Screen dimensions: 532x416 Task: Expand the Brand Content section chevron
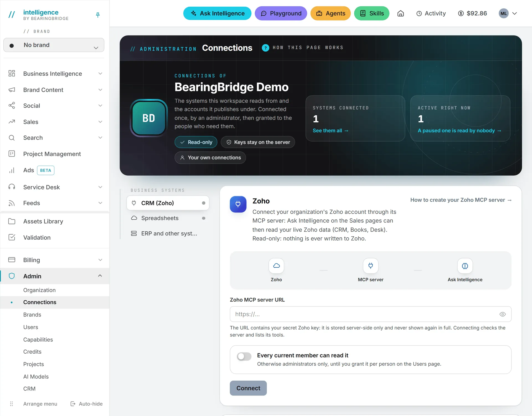click(100, 90)
